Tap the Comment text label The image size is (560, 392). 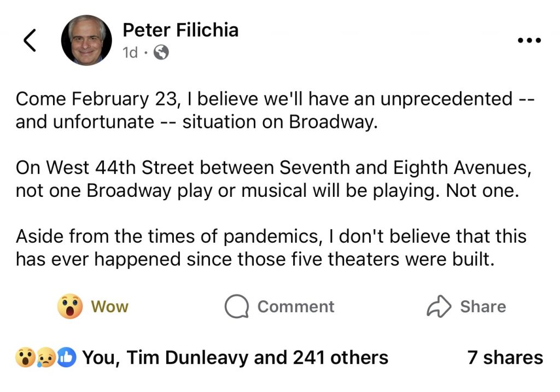pyautogui.click(x=296, y=307)
